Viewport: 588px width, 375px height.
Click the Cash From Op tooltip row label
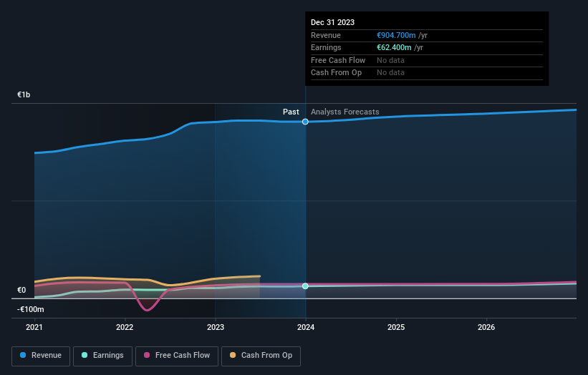pyautogui.click(x=336, y=73)
